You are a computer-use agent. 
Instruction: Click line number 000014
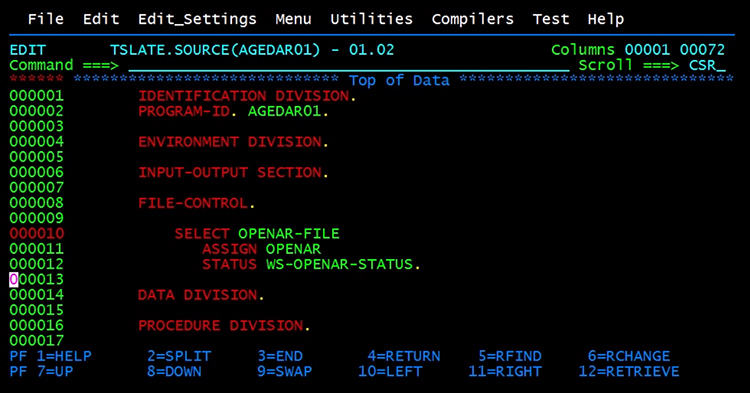37,295
